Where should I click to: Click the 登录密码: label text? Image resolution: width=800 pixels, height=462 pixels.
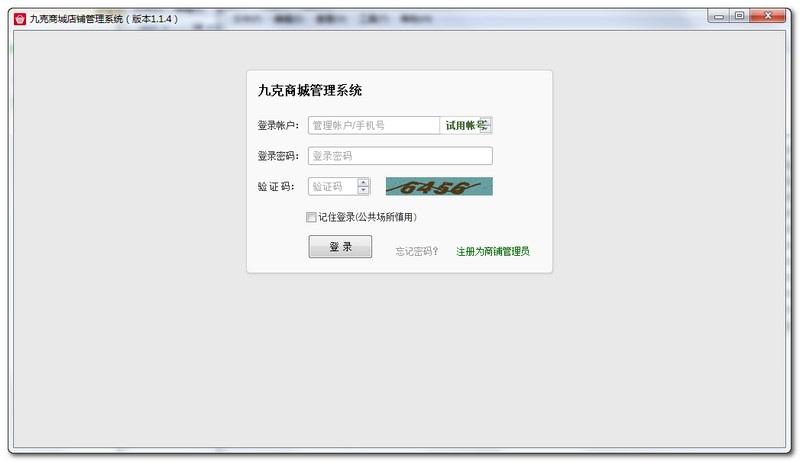coord(278,156)
